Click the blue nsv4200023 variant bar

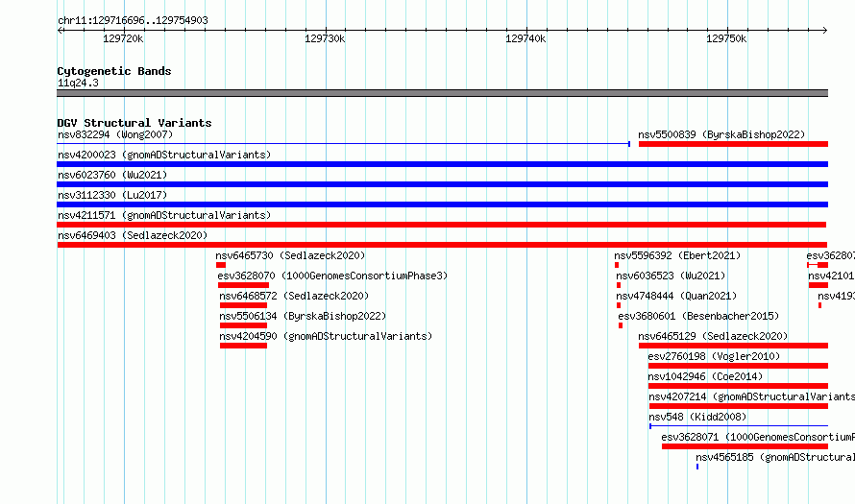point(442,164)
